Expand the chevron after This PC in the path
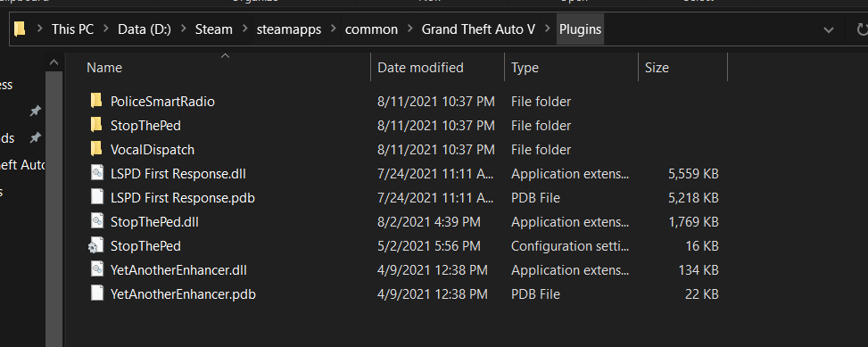Screen dimensions: 868x347 (105, 29)
